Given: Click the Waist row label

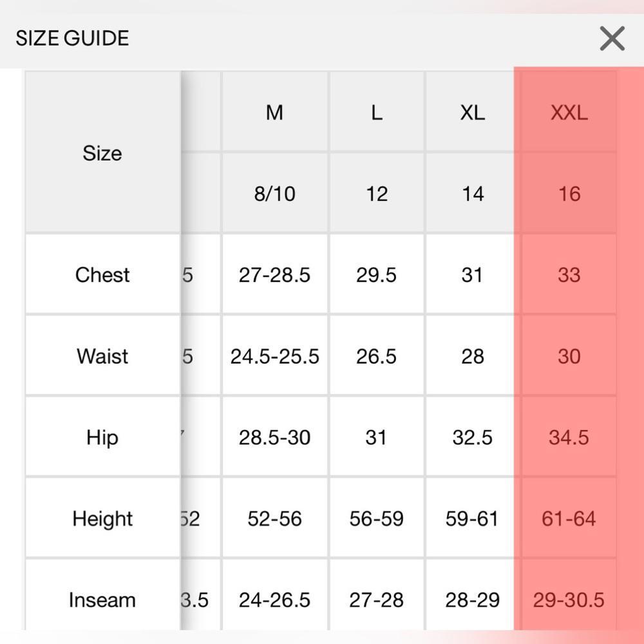Looking at the screenshot, I should [102, 356].
